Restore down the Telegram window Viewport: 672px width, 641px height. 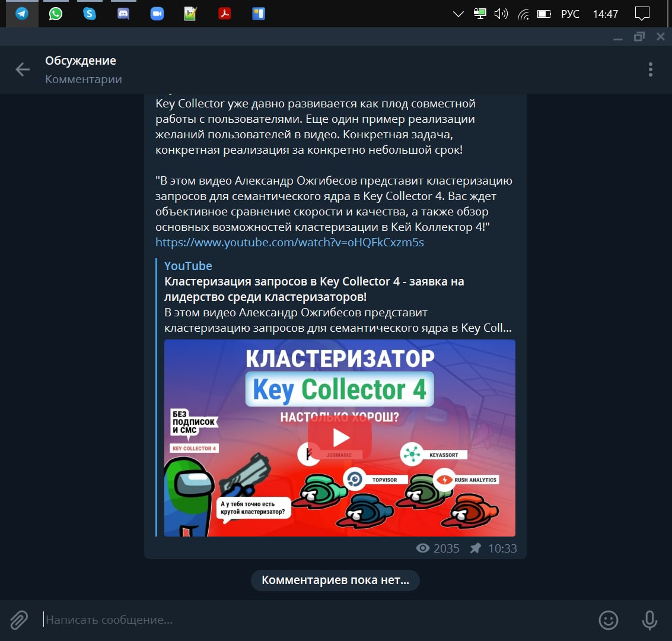[x=639, y=37]
